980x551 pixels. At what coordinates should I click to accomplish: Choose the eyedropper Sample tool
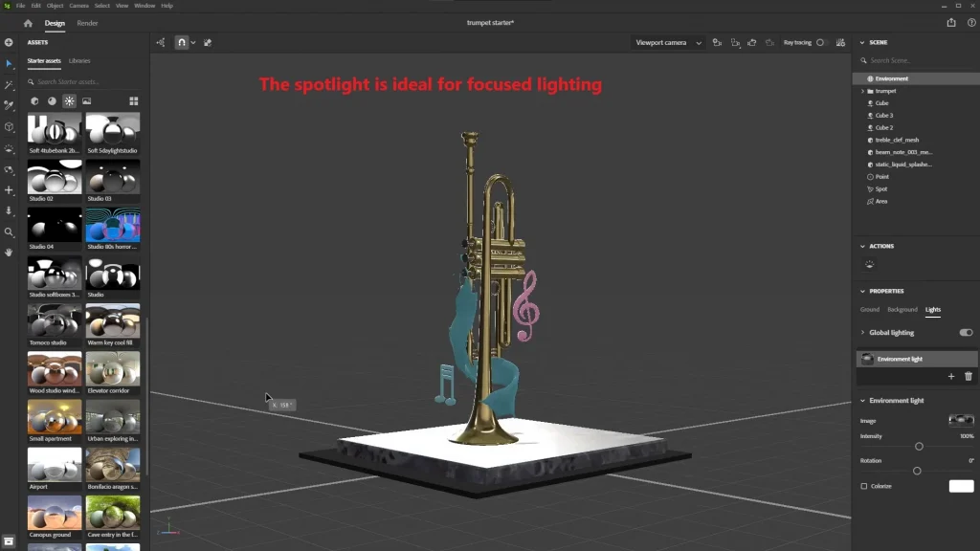click(x=9, y=105)
